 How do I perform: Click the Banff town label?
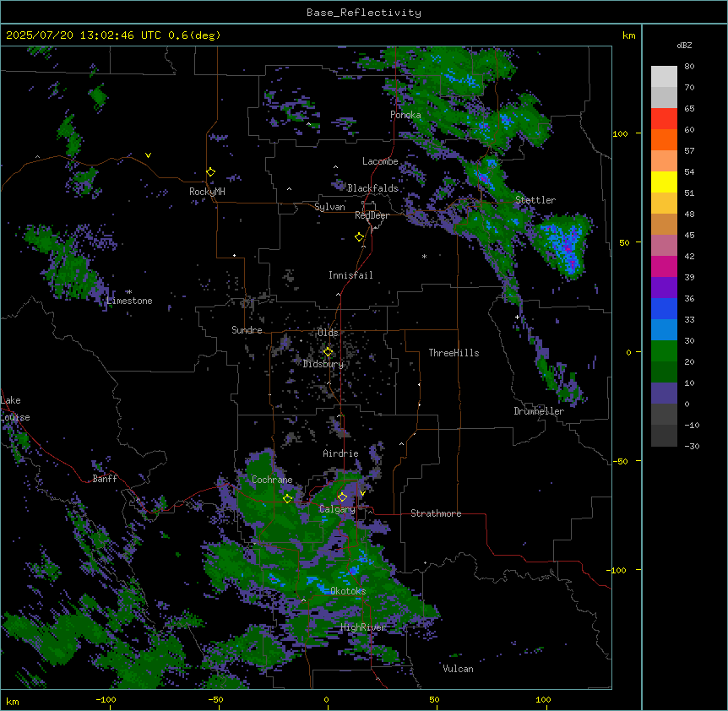tap(105, 479)
